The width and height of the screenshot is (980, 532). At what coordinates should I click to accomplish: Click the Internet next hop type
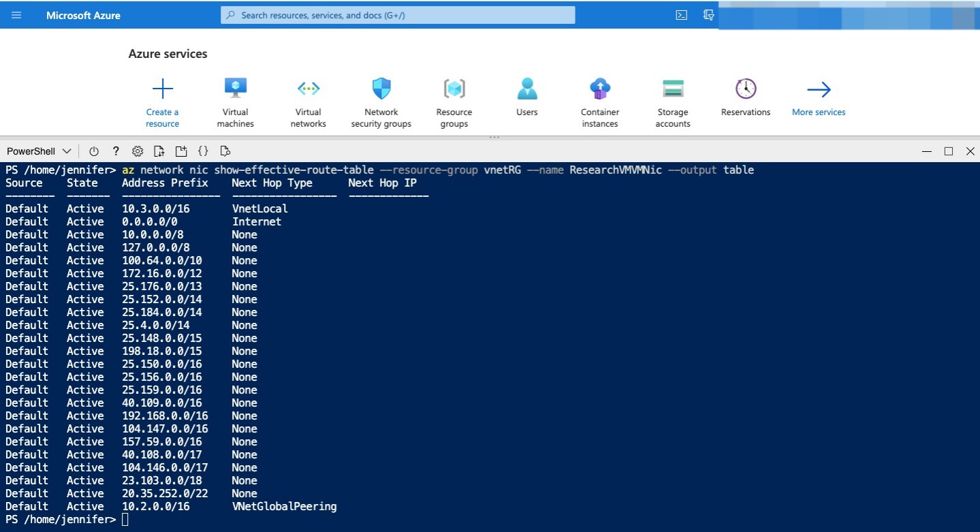[257, 221]
